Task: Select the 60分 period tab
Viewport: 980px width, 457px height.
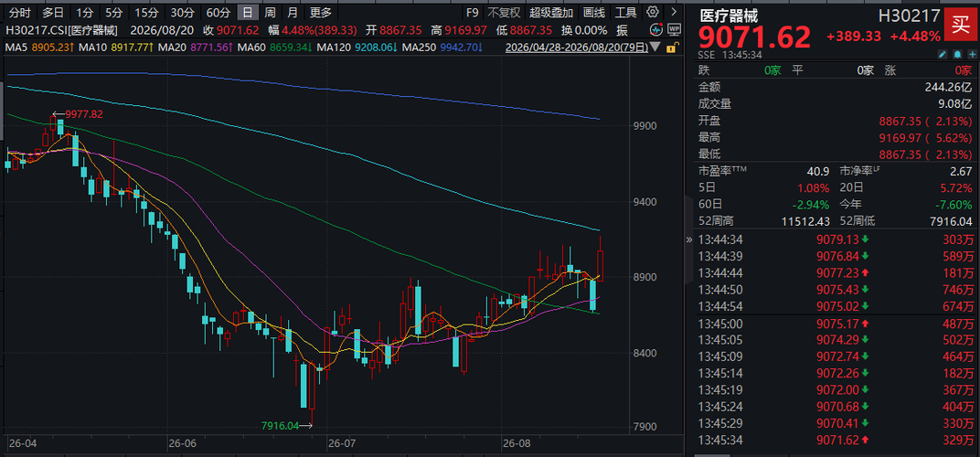Action: [218, 12]
